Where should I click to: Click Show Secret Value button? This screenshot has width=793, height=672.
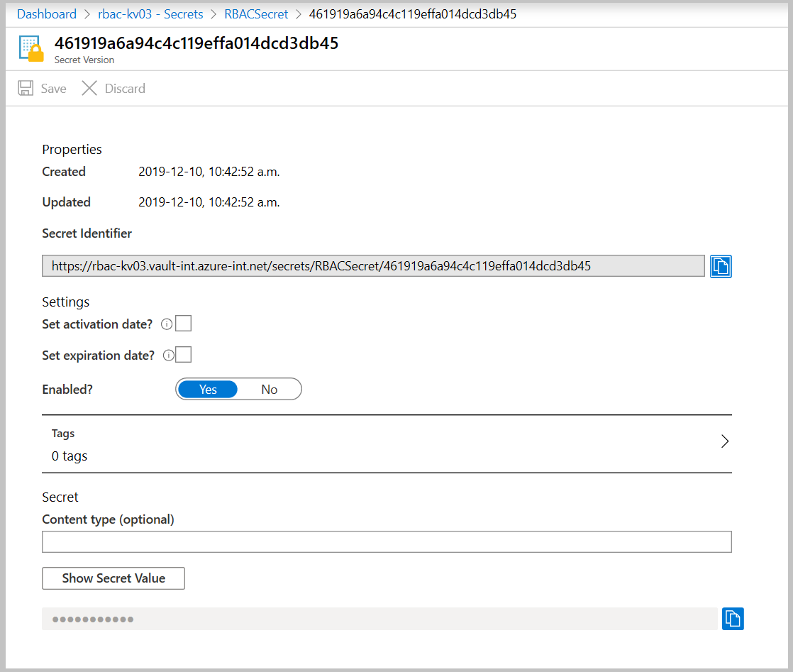click(113, 578)
